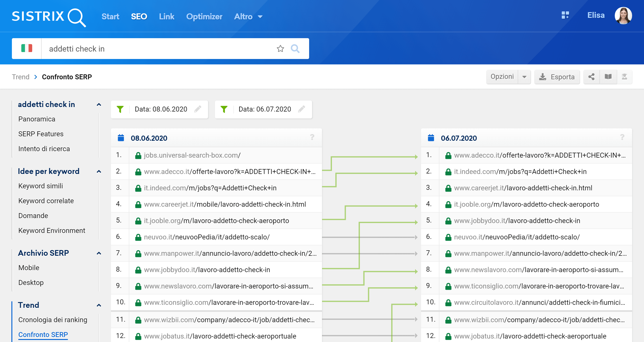Star the keyword as favorite
Viewport: 644px width, 342px height.
click(280, 49)
